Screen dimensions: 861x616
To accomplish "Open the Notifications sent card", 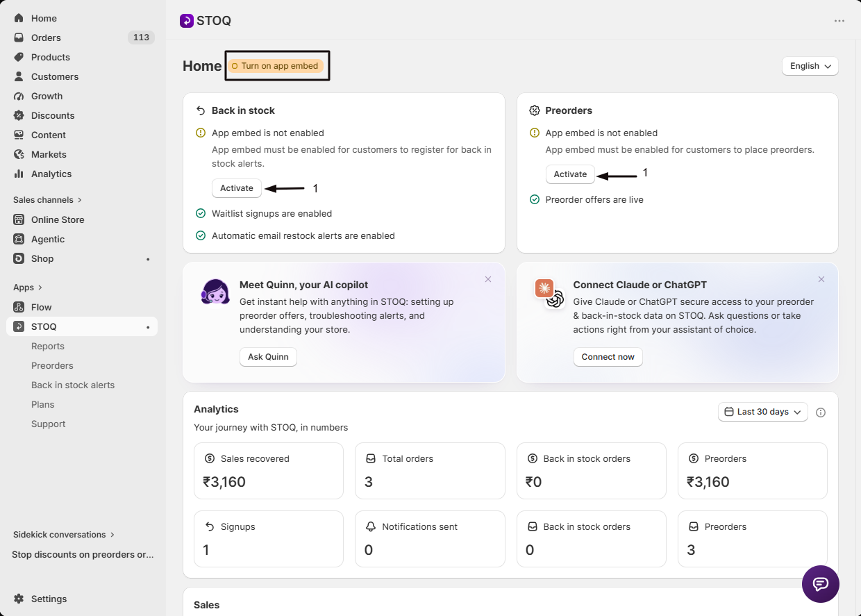I will [430, 539].
